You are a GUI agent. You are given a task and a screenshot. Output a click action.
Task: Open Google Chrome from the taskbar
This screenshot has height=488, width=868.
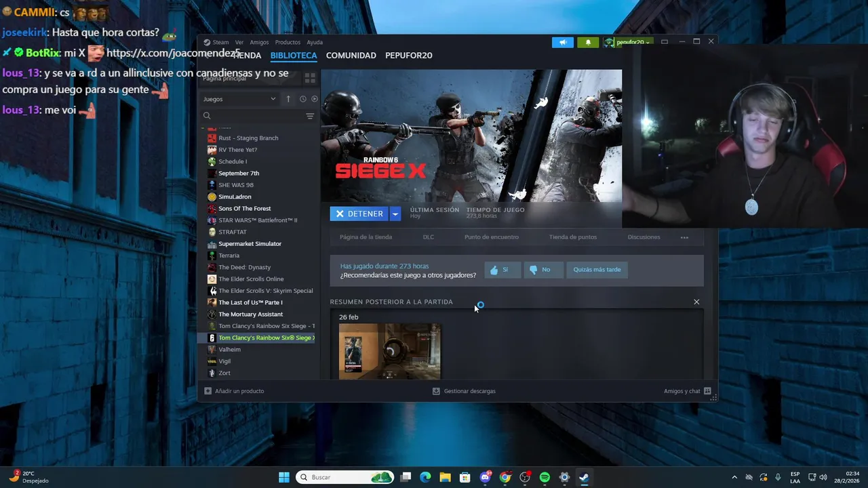pos(505,477)
